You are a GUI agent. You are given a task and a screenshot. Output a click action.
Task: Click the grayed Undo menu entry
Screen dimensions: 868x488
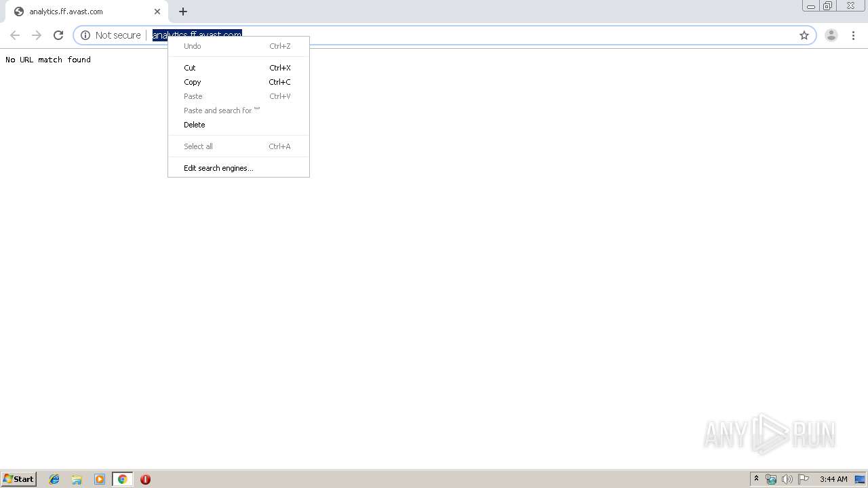pos(238,46)
